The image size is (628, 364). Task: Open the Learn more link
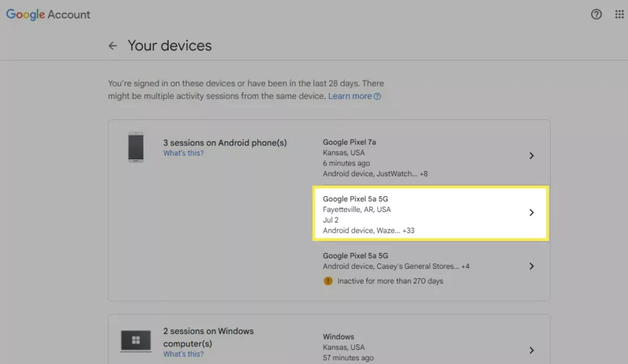point(350,96)
